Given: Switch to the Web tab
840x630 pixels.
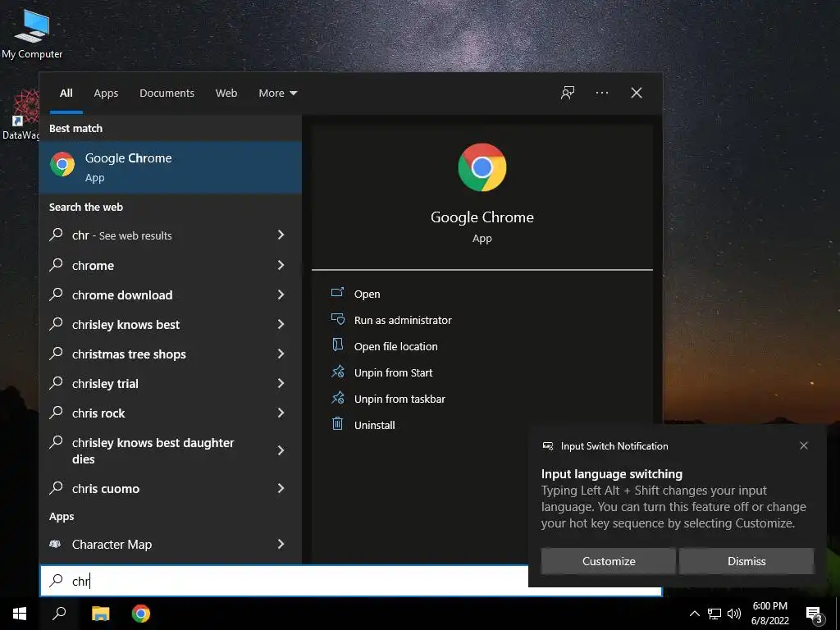Looking at the screenshot, I should tap(226, 93).
